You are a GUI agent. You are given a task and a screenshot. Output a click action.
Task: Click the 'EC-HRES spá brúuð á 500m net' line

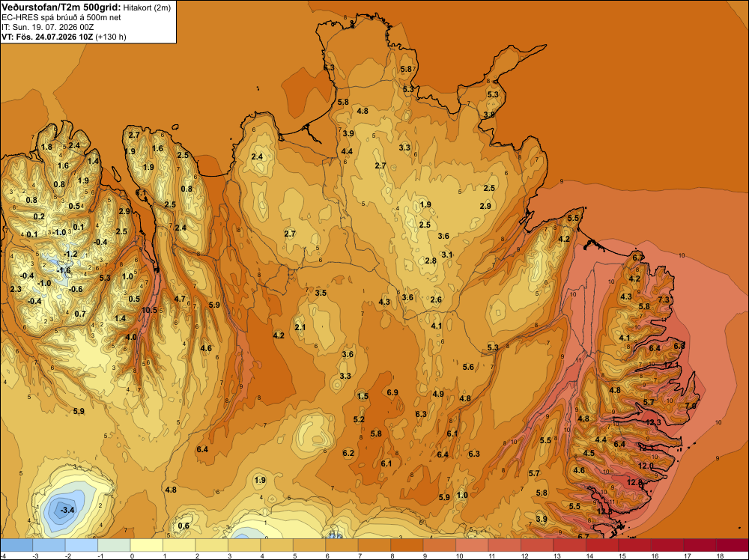(x=61, y=18)
